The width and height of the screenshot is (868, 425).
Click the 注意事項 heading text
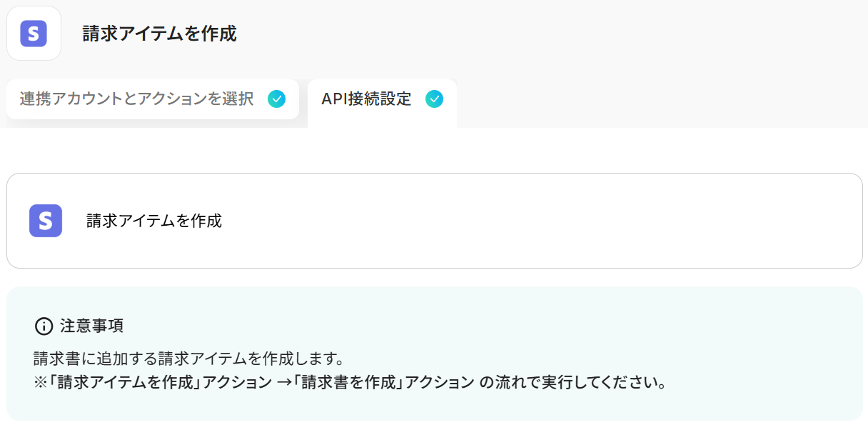91,326
